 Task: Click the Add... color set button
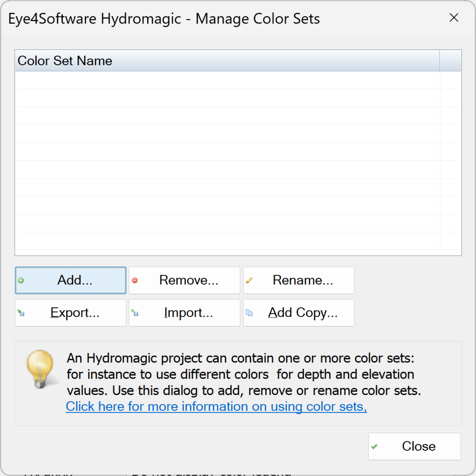pyautogui.click(x=71, y=280)
